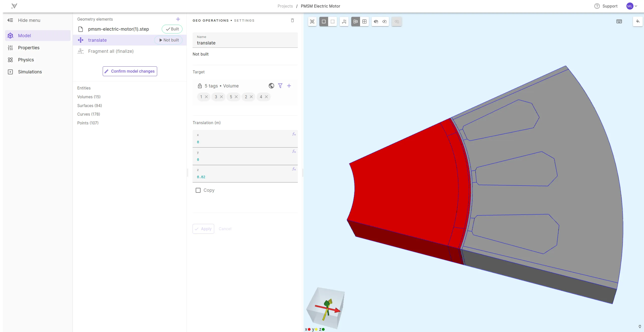Toggle axes info display
Viewport: 644px width, 332px height.
(x=344, y=22)
